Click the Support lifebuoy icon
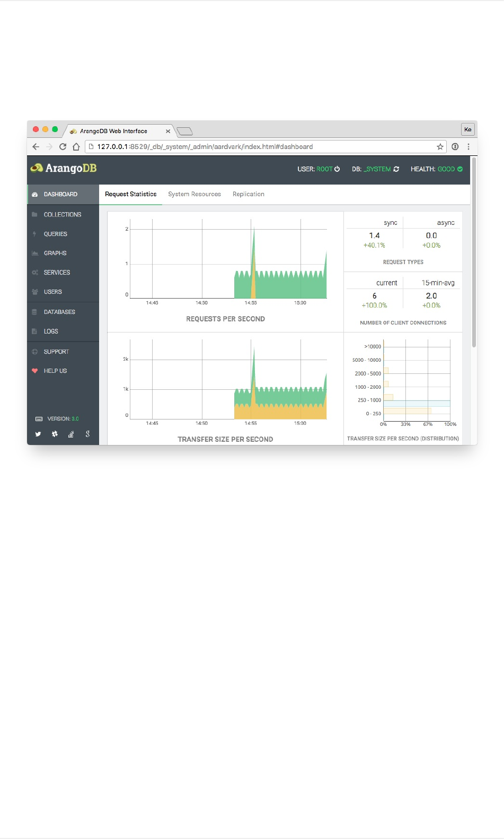The image size is (504, 839). coord(35,352)
